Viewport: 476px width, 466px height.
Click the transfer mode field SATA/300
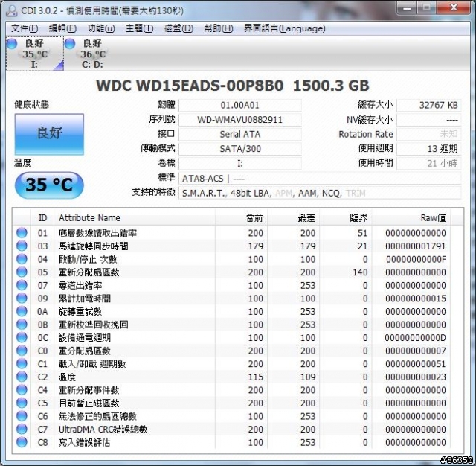(x=240, y=149)
